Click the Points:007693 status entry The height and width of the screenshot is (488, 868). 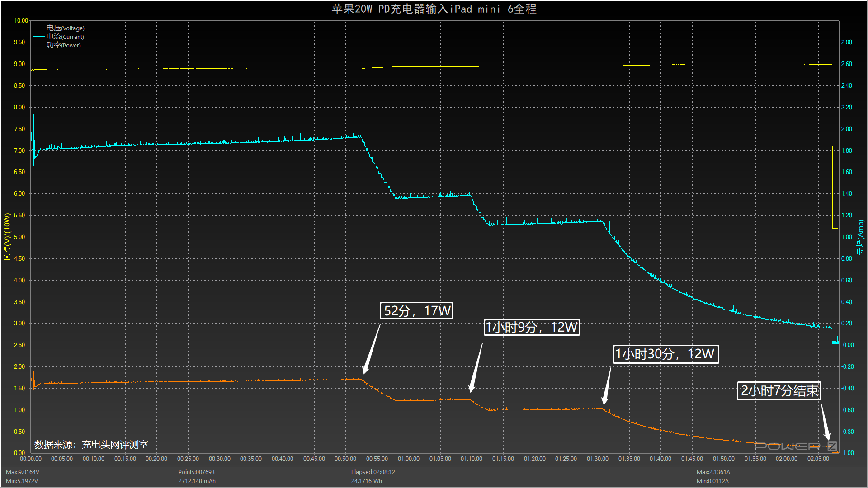click(197, 472)
